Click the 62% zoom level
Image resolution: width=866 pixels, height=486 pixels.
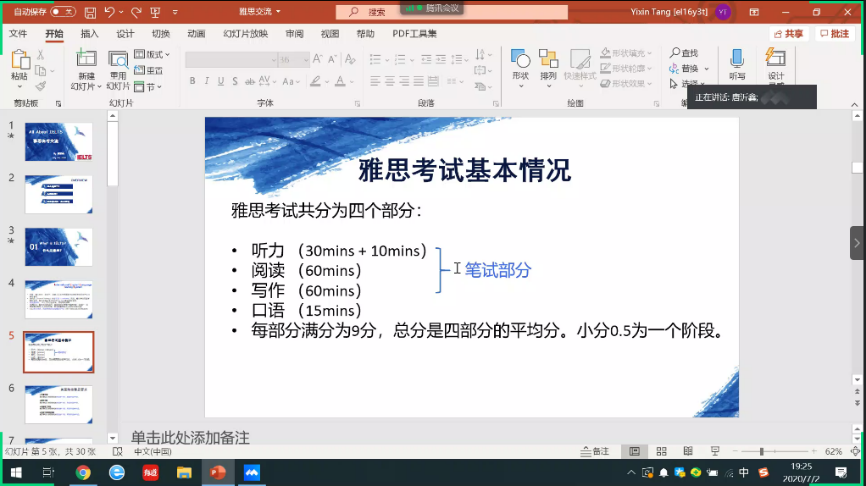coord(833,451)
